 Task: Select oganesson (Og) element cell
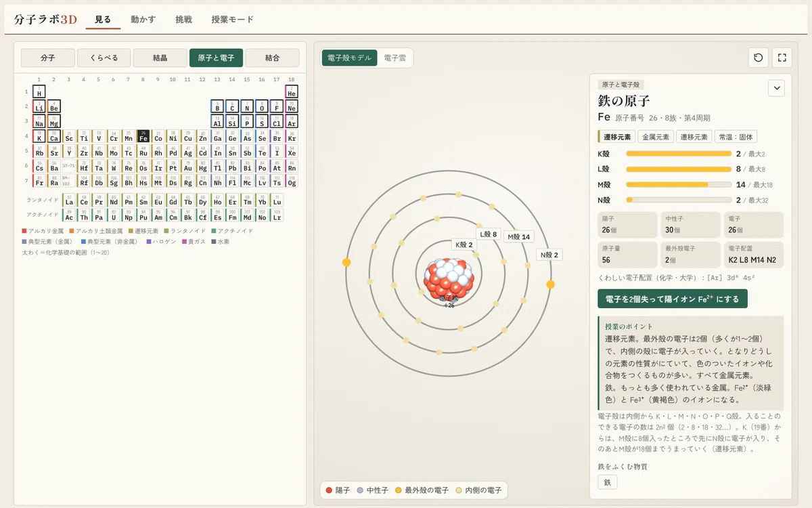tap(292, 182)
